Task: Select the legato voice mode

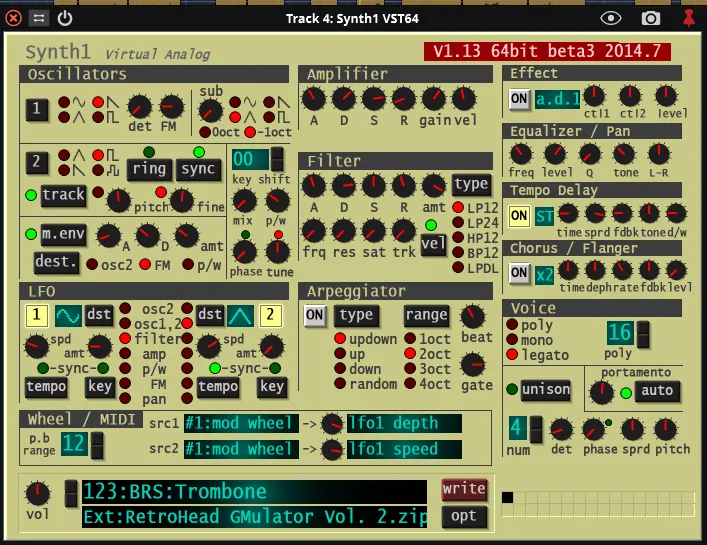Action: (513, 355)
